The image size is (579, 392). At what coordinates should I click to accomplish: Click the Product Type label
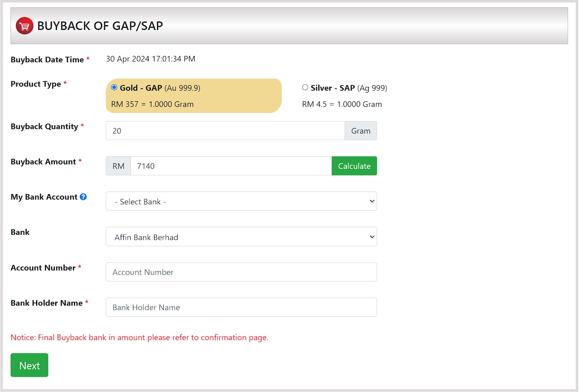pyautogui.click(x=36, y=84)
